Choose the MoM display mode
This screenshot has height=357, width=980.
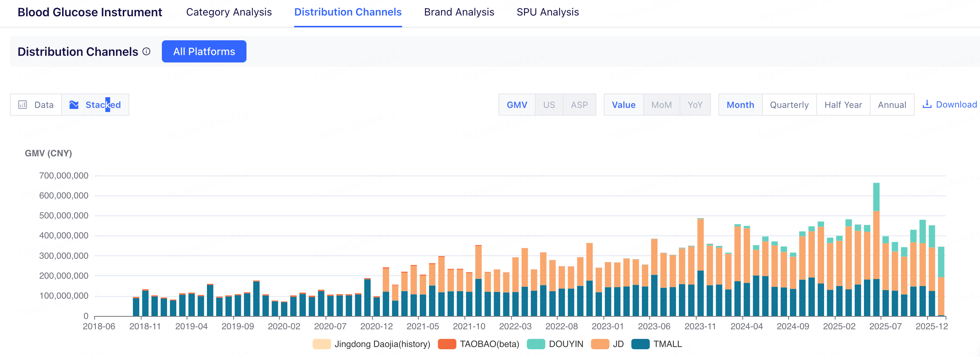pyautogui.click(x=661, y=105)
